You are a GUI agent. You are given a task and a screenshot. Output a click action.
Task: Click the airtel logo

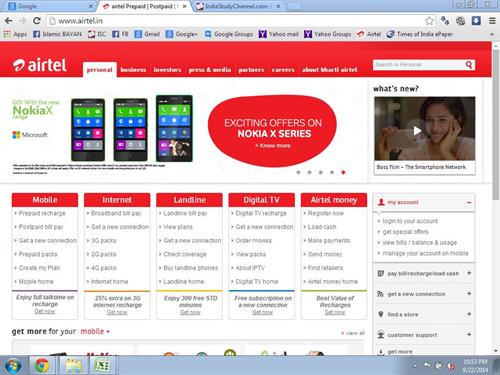pyautogui.click(x=40, y=65)
